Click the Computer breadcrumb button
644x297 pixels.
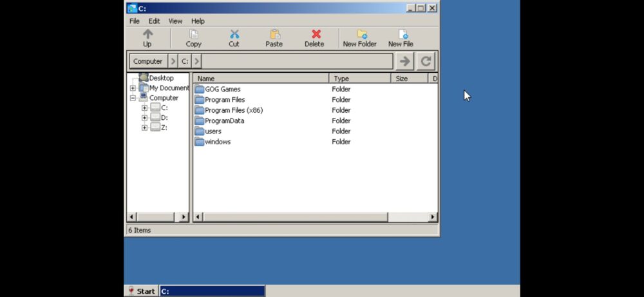tap(147, 61)
